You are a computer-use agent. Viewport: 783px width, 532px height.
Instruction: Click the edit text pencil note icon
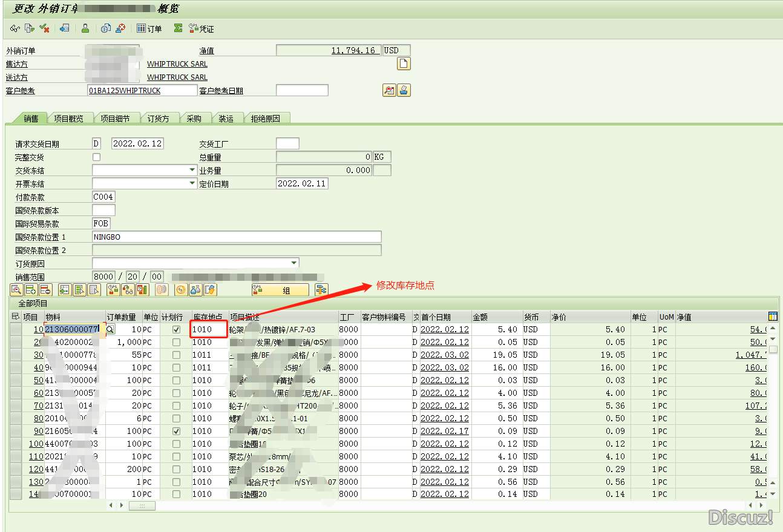[210, 290]
